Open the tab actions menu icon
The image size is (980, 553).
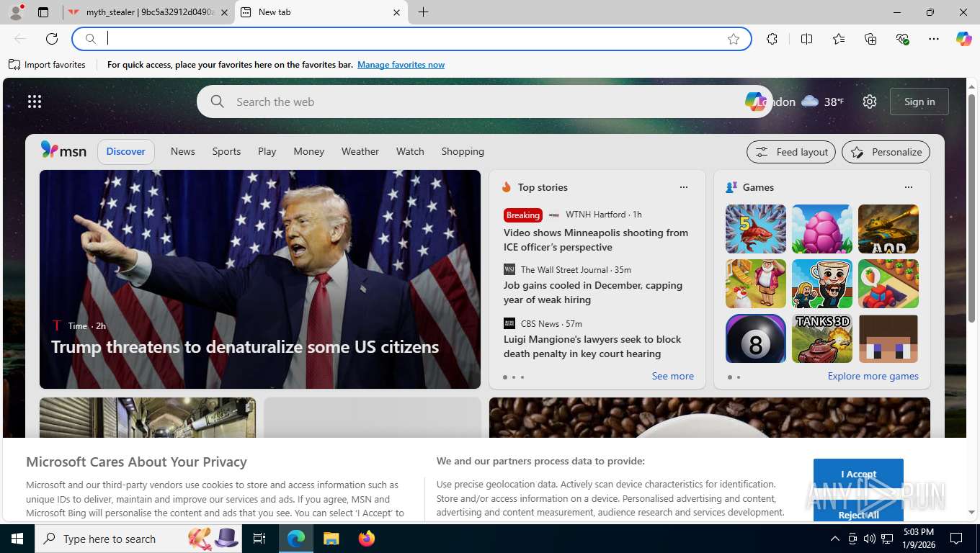(43, 12)
